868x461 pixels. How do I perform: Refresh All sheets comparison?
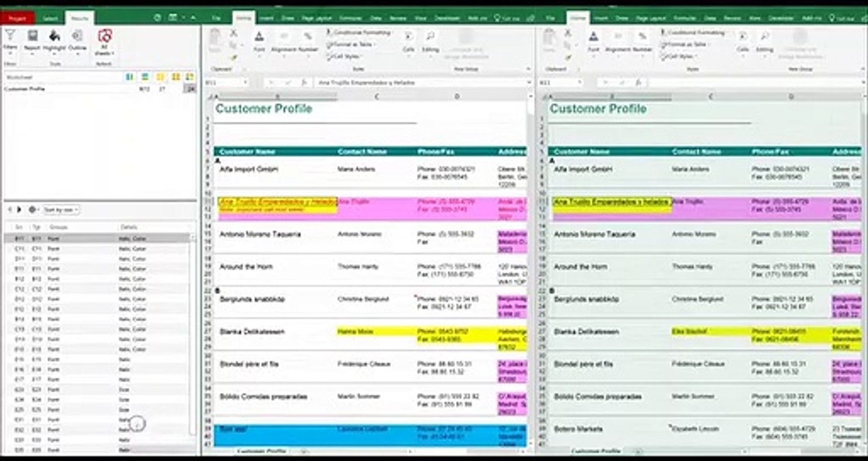[105, 42]
